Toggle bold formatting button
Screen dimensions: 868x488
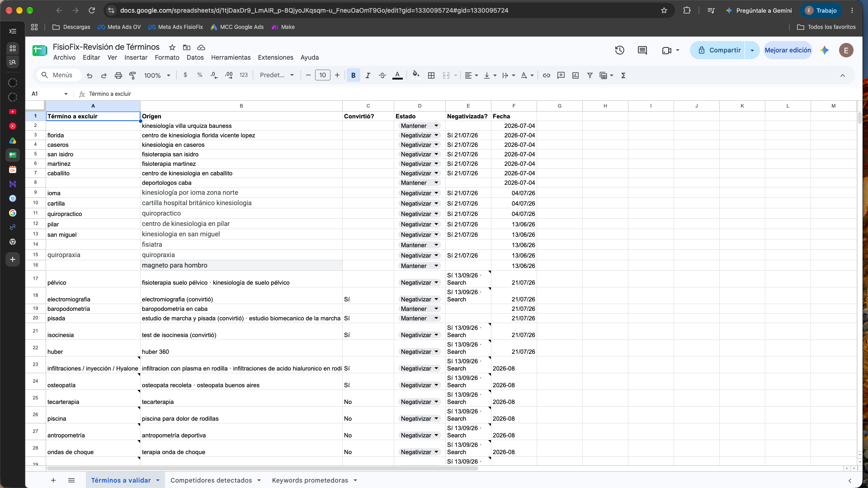353,75
